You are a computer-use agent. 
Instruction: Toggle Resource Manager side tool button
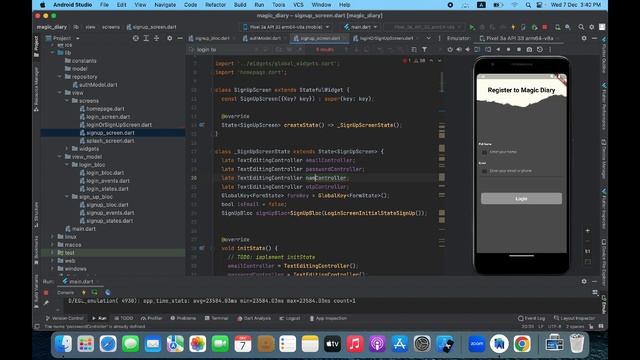click(36, 89)
